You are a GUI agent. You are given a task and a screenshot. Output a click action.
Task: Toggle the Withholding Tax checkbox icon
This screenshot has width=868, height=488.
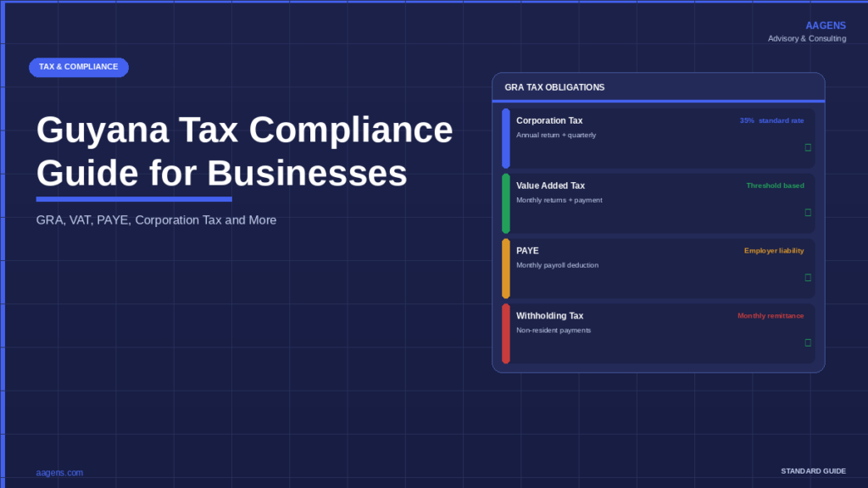pyautogui.click(x=808, y=343)
